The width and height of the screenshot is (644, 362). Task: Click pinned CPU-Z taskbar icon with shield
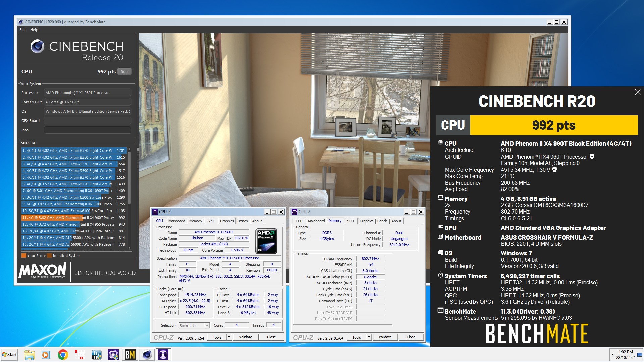(x=113, y=355)
